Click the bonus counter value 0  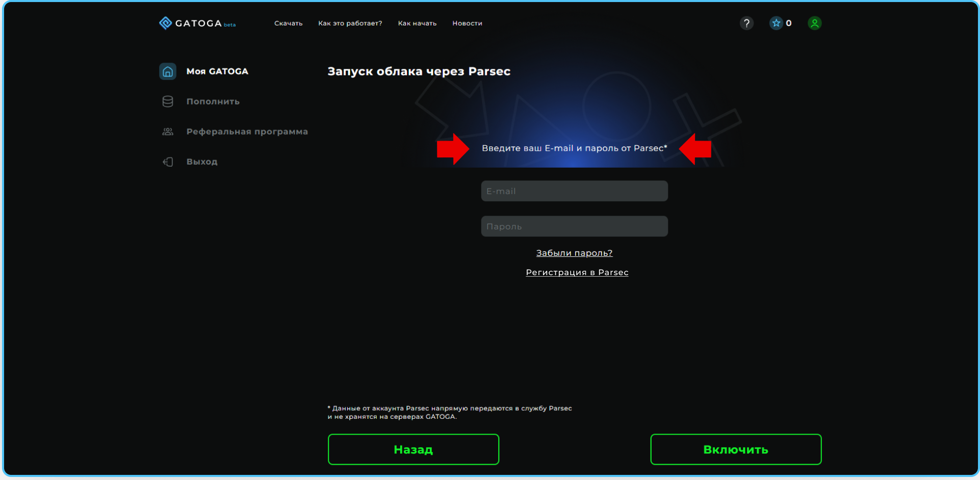coord(788,23)
